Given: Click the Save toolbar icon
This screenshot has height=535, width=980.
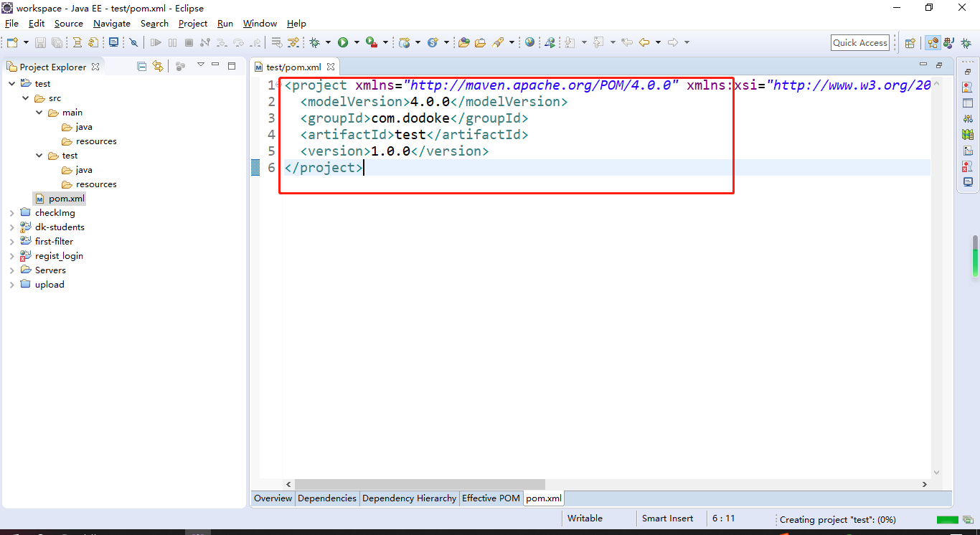Looking at the screenshot, I should (x=40, y=42).
